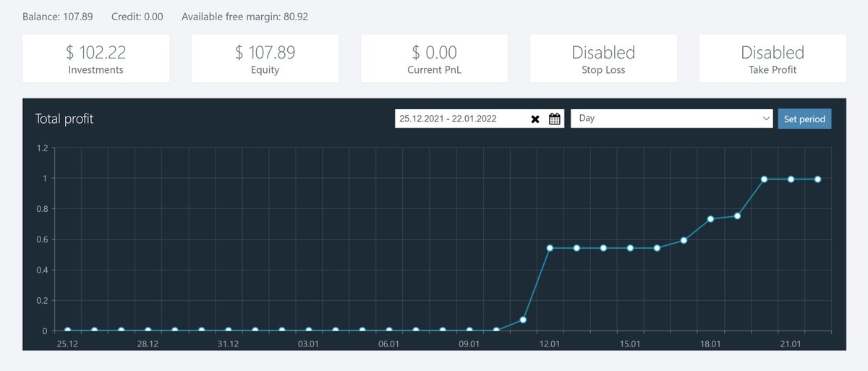The image size is (868, 371).
Task: Select the chart data point at 06.01
Action: 389,331
